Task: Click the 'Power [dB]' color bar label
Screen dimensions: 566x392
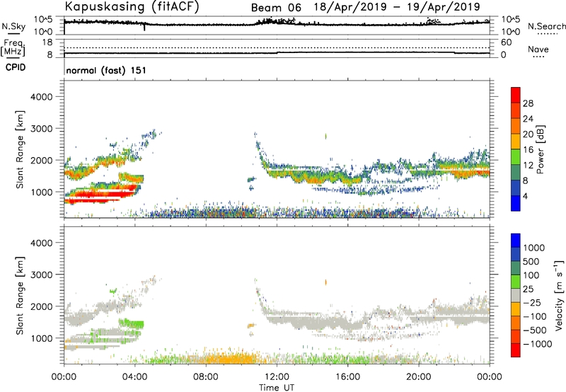Action: 540,149
